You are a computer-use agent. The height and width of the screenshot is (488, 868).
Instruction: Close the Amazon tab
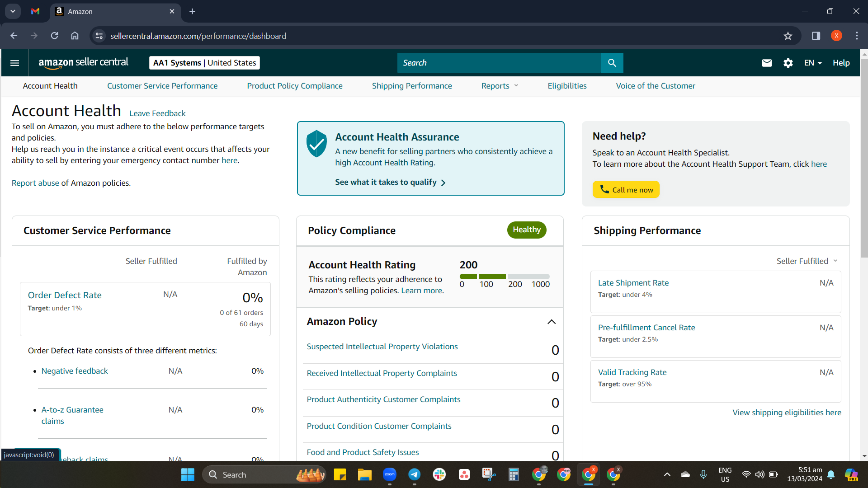point(172,11)
